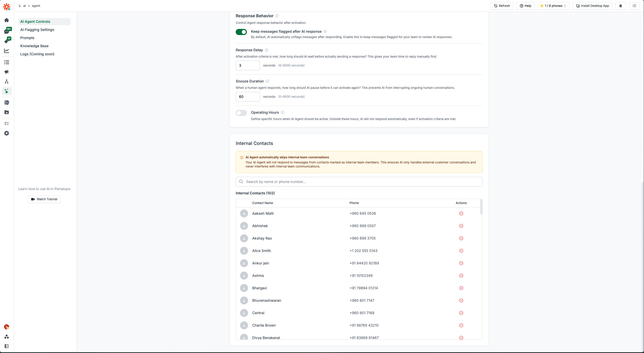
Task: Open AI Flagging Settings section
Action: (x=37, y=30)
